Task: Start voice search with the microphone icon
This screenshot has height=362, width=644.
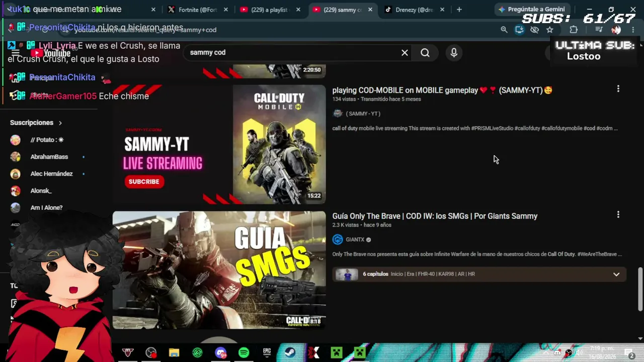Action: (x=454, y=53)
